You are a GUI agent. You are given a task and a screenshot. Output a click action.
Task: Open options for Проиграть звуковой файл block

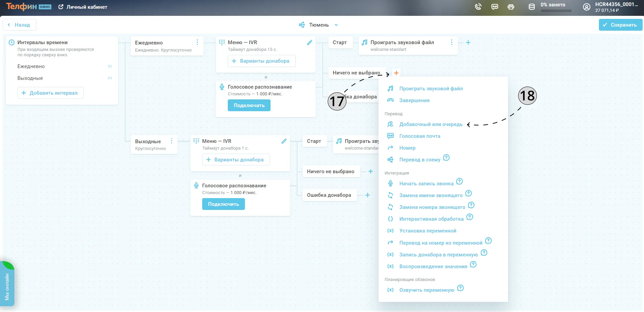pyautogui.click(x=452, y=42)
